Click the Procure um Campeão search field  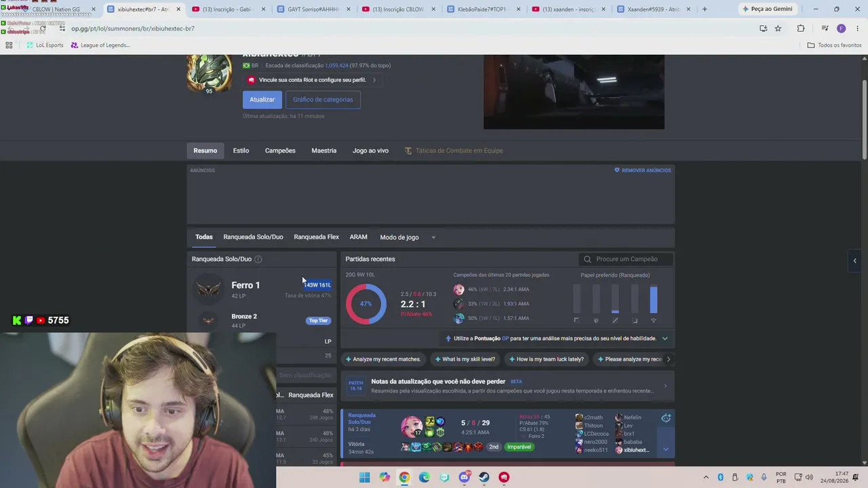[627, 259]
